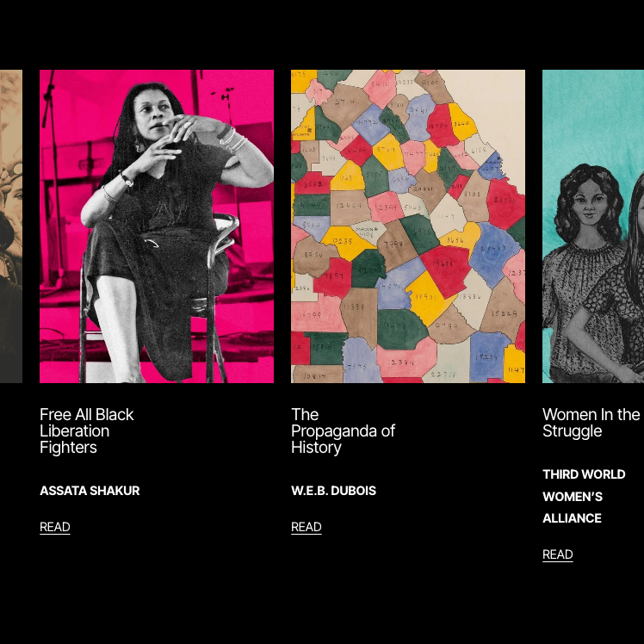Screen dimensions: 644x644
Task: Open the title Free All Black Liberation Fighters
Action: (87, 430)
